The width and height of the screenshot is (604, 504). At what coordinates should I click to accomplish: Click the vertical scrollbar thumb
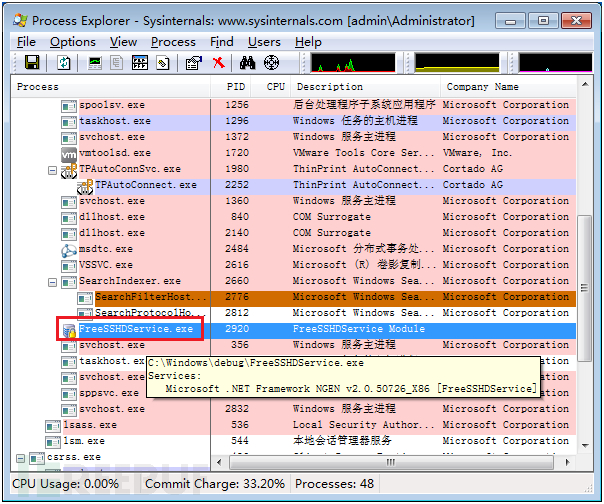(585, 288)
